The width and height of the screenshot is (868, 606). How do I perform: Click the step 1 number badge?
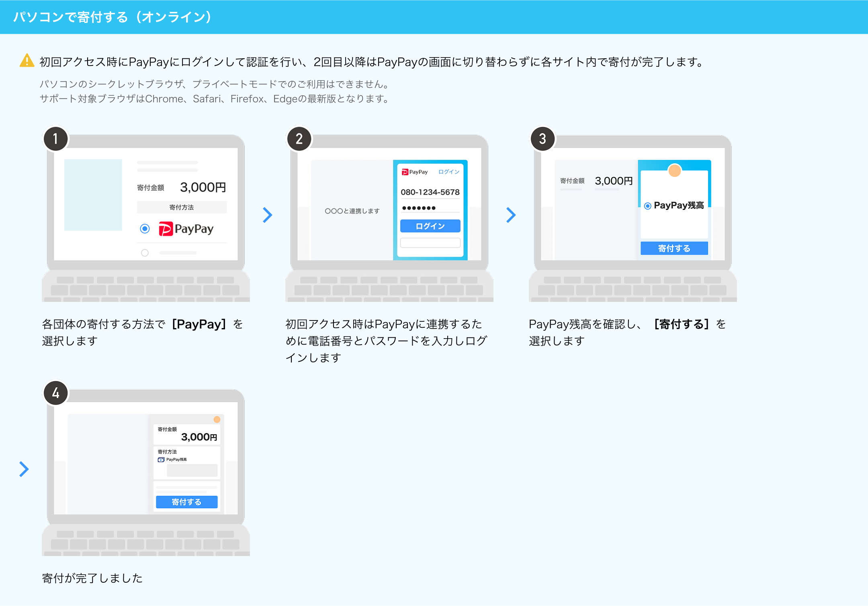click(56, 139)
